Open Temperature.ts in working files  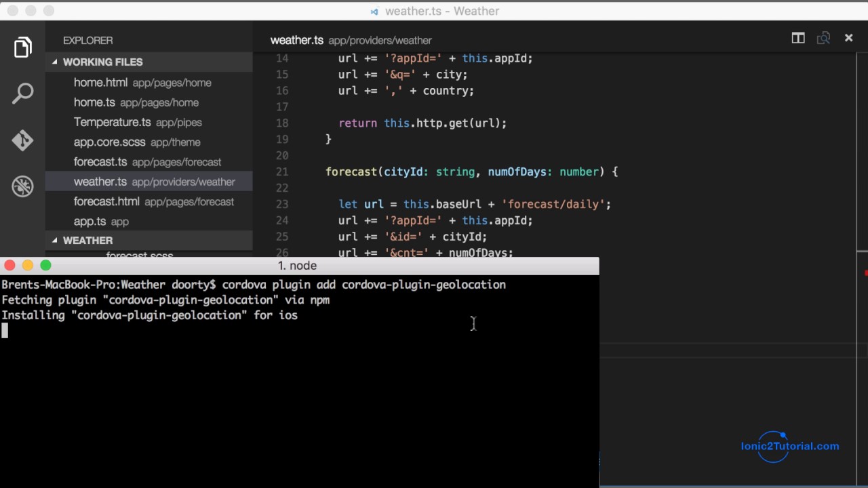[149, 122]
